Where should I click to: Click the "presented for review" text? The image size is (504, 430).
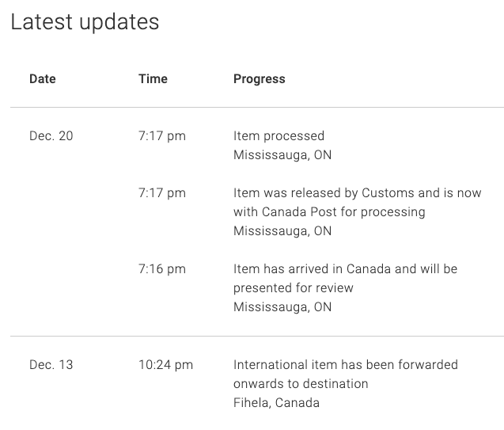pos(294,288)
